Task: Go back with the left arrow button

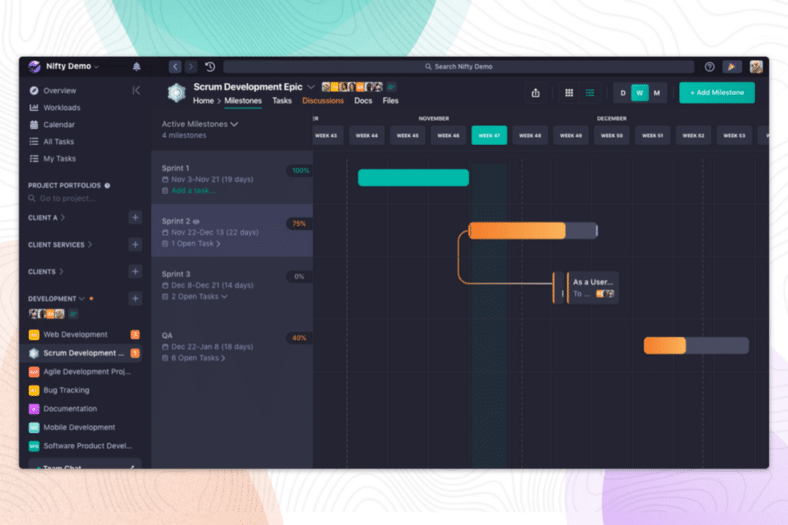Action: [x=175, y=66]
